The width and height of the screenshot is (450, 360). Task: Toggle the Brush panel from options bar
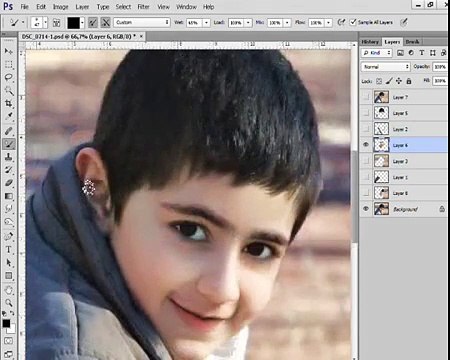[x=56, y=23]
